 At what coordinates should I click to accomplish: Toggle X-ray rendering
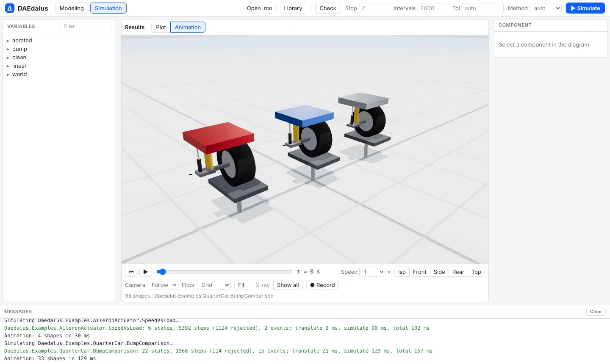point(263,285)
